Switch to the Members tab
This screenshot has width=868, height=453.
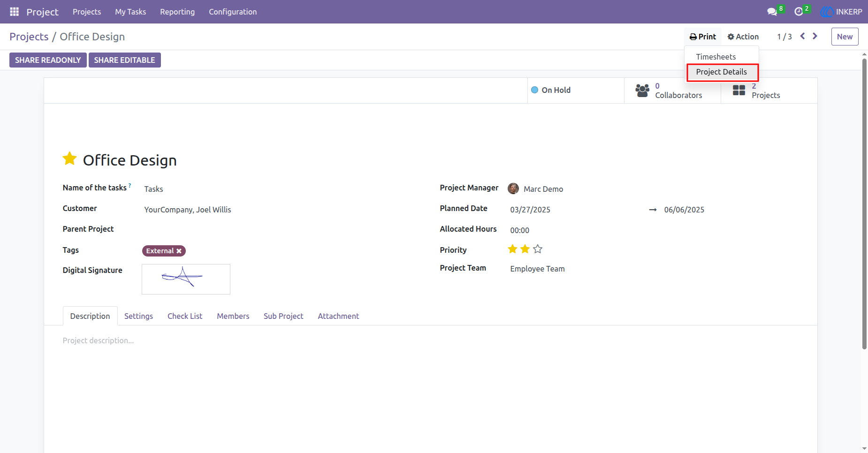pos(233,316)
